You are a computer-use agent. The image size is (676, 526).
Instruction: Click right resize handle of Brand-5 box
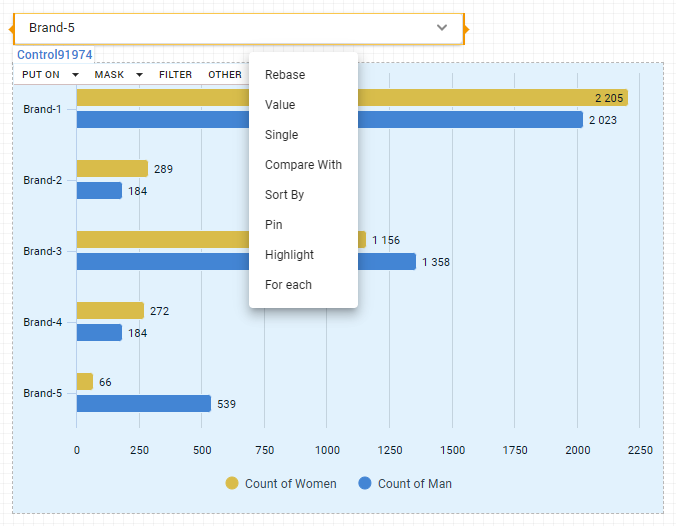click(x=467, y=28)
